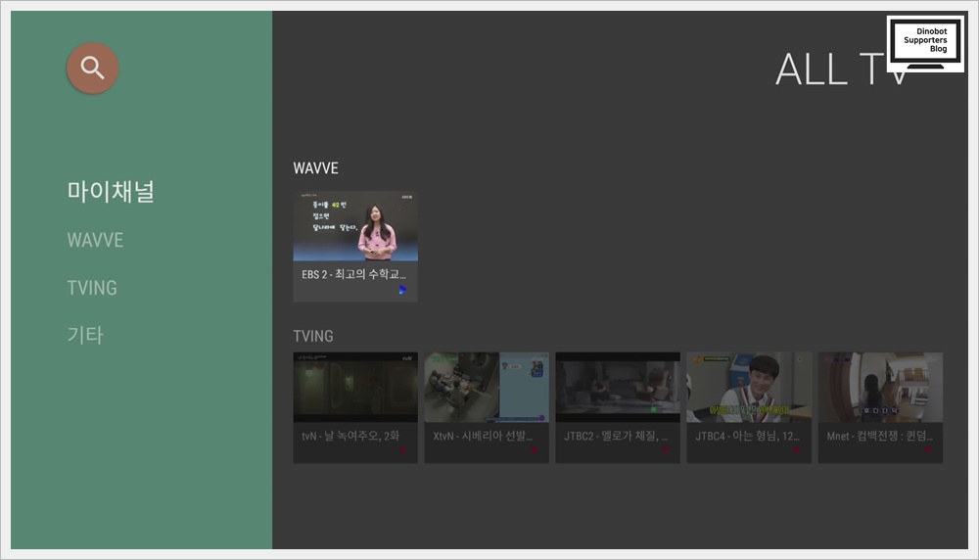This screenshot has height=560, width=979.
Task: Open the search button
Action: [92, 69]
